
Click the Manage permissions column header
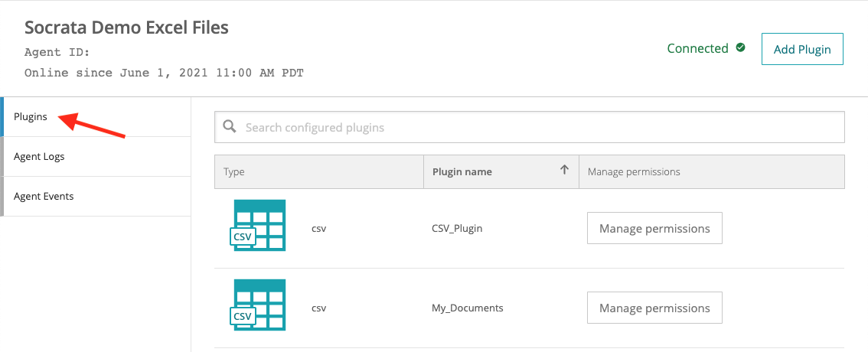[711, 171]
